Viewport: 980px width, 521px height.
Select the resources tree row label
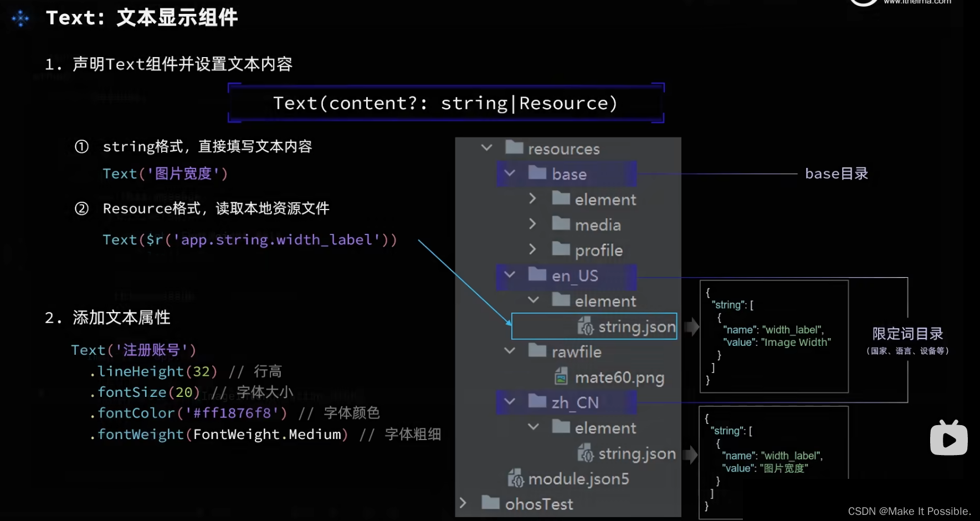point(564,149)
